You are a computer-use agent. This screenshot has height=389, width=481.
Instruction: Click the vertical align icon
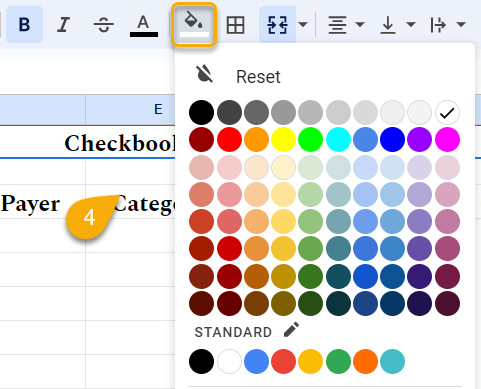(x=388, y=25)
